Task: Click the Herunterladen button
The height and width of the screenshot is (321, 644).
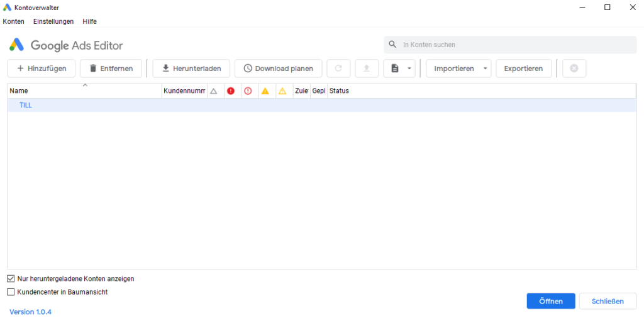Action: (x=191, y=68)
